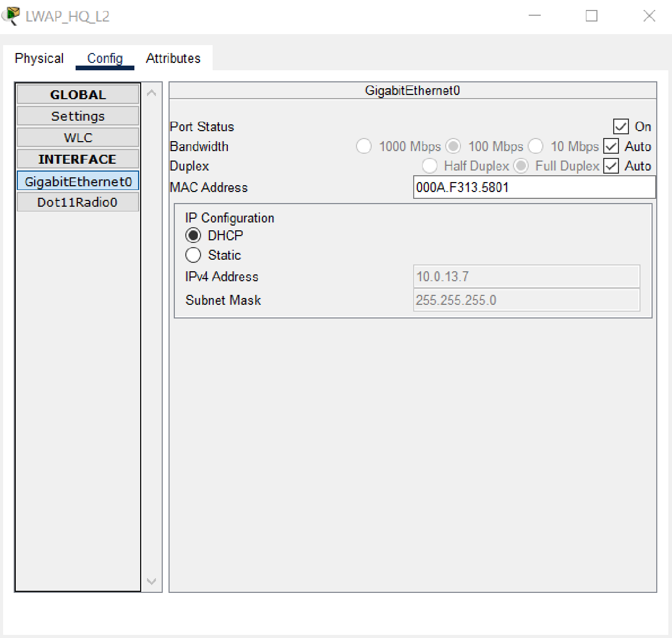Select the GigabitEthernet0 interface
Viewport: 672px width, 638px height.
pyautogui.click(x=77, y=180)
